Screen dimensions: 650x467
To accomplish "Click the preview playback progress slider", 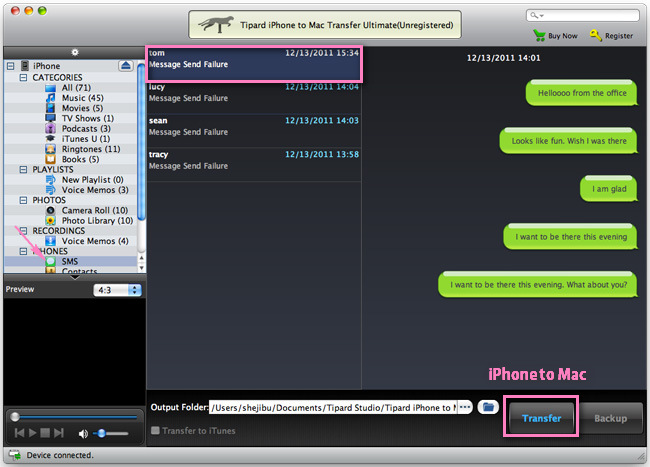I will point(74,416).
